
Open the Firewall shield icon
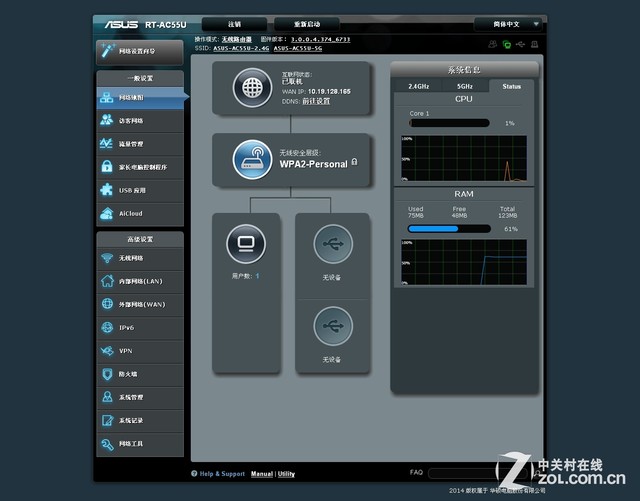[107, 374]
